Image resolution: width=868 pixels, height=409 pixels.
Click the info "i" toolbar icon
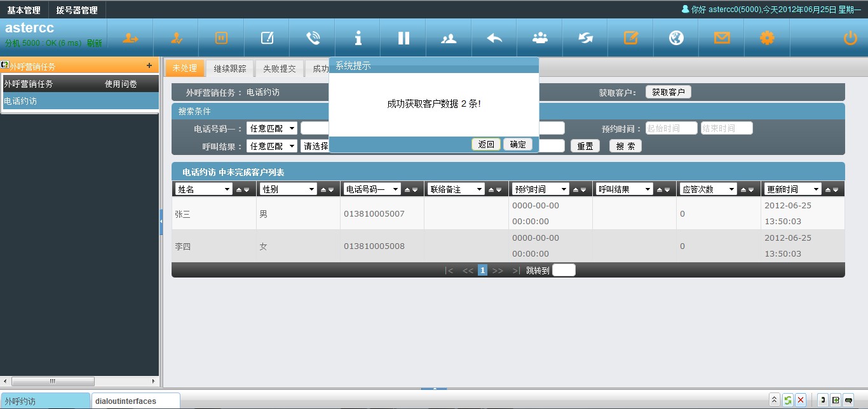358,38
